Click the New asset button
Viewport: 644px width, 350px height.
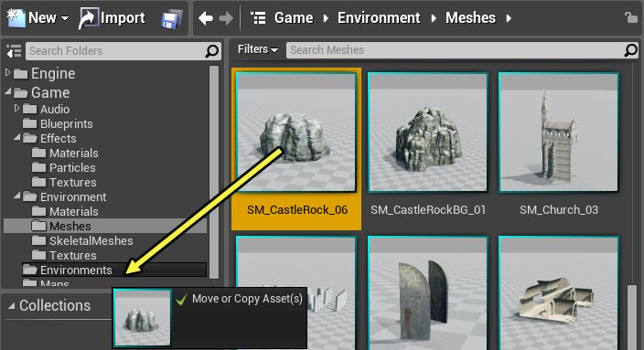click(x=37, y=18)
